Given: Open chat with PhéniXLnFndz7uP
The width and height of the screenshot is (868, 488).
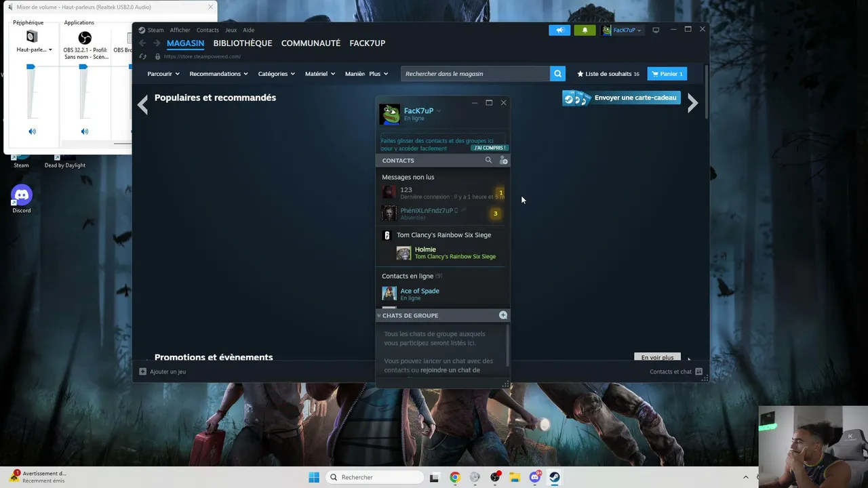Looking at the screenshot, I should click(443, 213).
